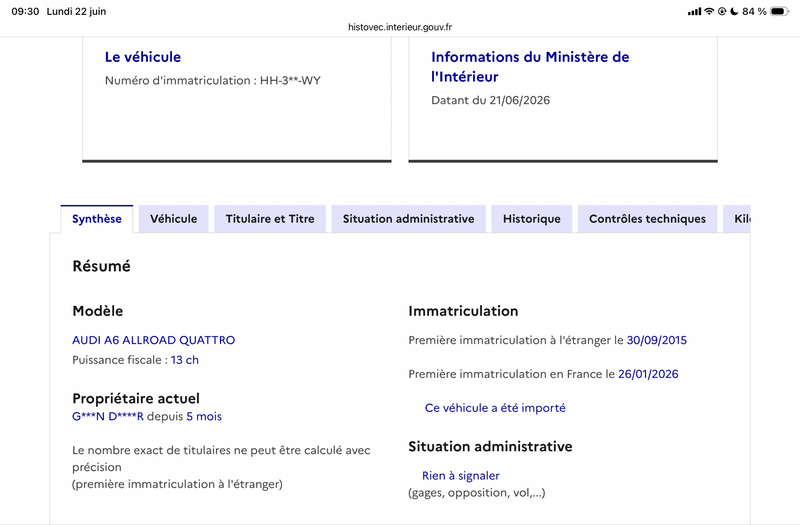Image resolution: width=800 pixels, height=525 pixels.
Task: Tap the 'Datant du 21/06/2026' line
Action: click(x=490, y=101)
